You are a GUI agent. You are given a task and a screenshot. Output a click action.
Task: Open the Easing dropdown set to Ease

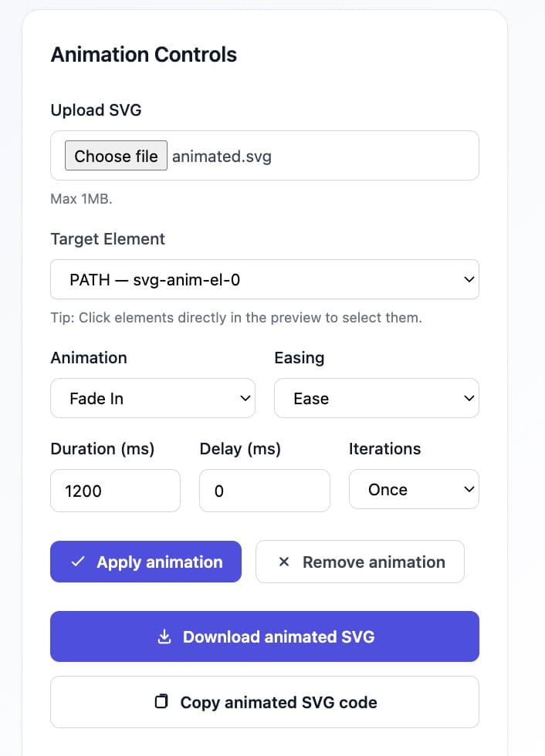click(376, 398)
